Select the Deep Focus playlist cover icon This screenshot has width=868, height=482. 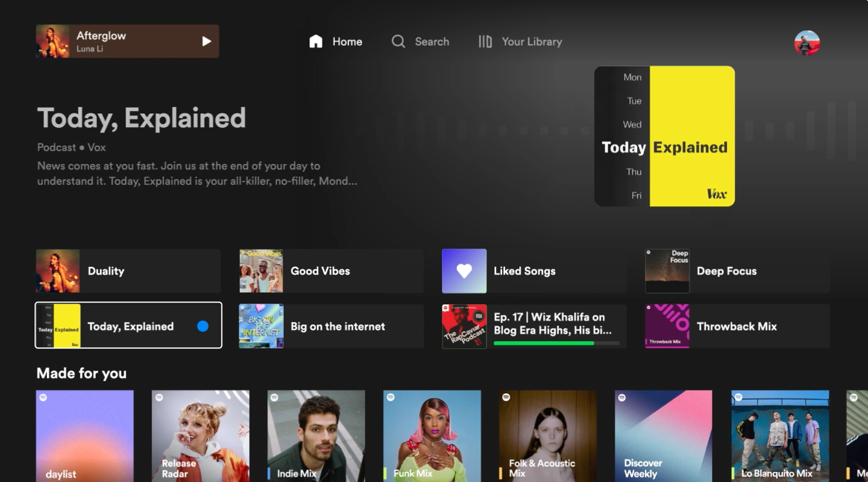(x=667, y=271)
